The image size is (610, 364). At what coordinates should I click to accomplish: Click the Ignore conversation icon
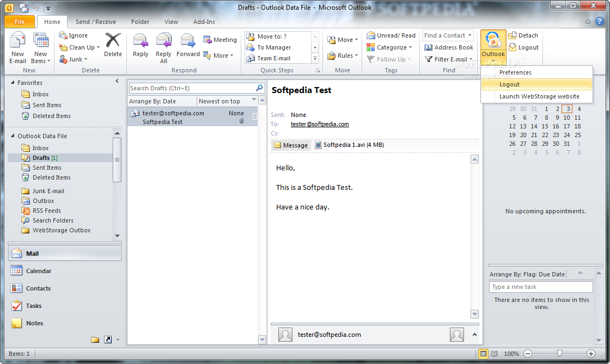click(63, 35)
